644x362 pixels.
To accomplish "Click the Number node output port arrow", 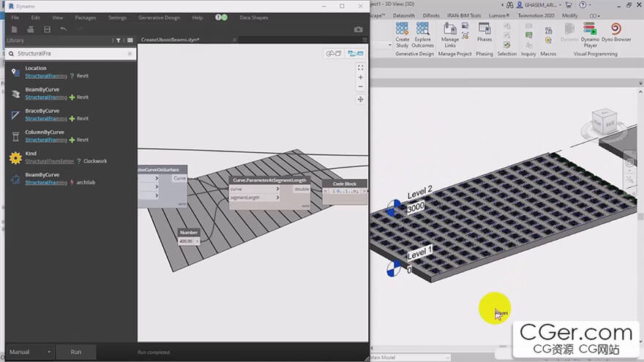I will 198,241.
